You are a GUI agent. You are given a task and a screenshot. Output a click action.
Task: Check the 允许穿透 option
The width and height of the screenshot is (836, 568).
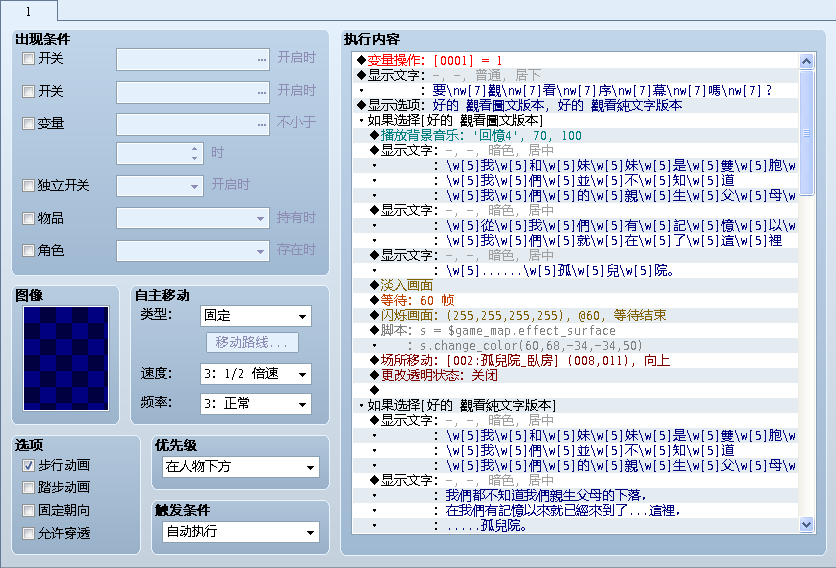pyautogui.click(x=28, y=533)
